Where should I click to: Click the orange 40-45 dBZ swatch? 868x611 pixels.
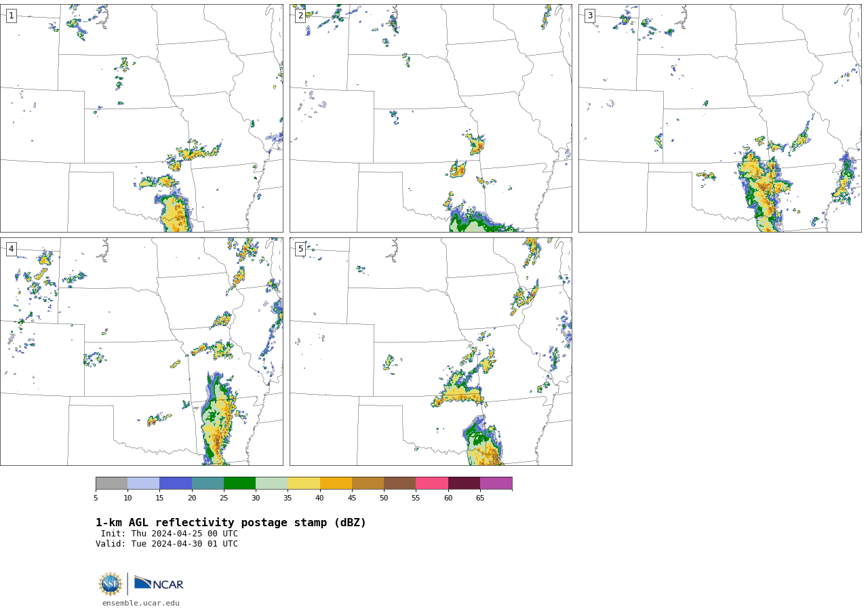336,484
